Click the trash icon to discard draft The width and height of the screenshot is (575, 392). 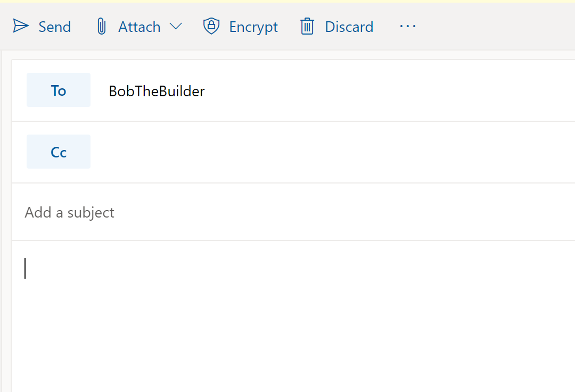pyautogui.click(x=307, y=26)
